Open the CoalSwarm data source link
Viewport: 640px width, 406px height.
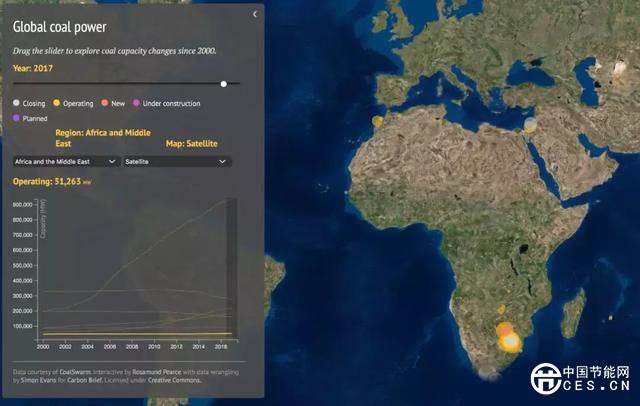[x=69, y=369]
